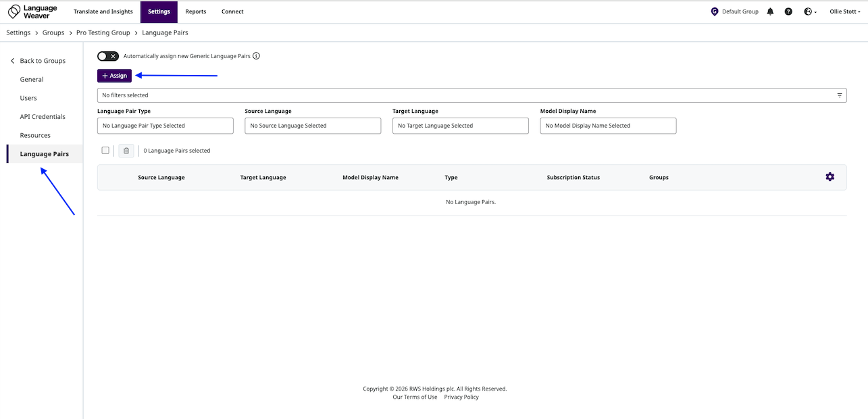Screen dimensions: 868x419
Task: Open the notifications bell
Action: pos(770,11)
